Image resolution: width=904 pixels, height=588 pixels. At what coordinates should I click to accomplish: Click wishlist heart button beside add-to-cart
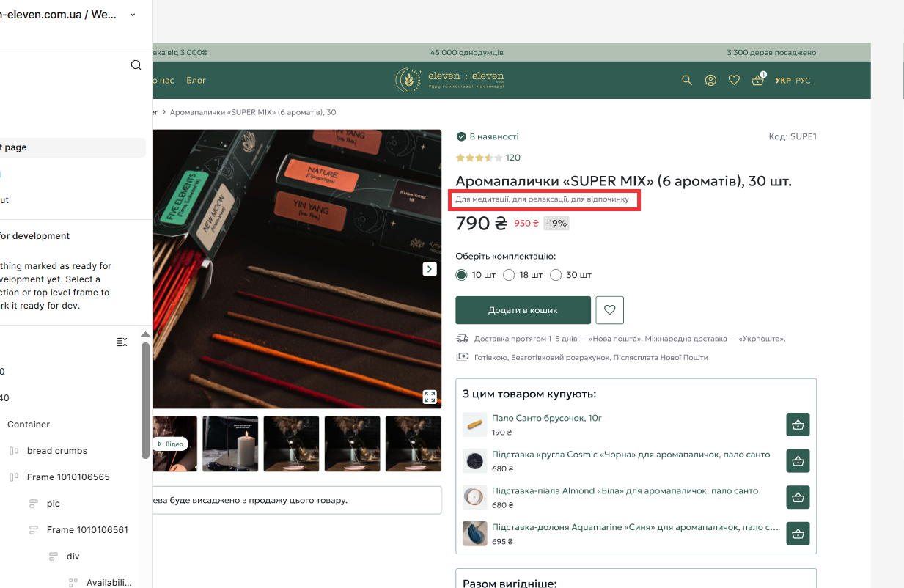610,310
